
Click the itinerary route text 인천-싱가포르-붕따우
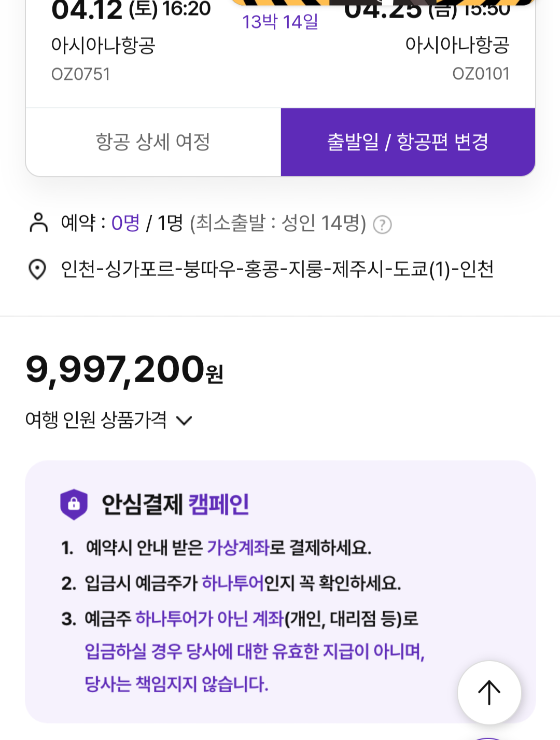click(277, 269)
